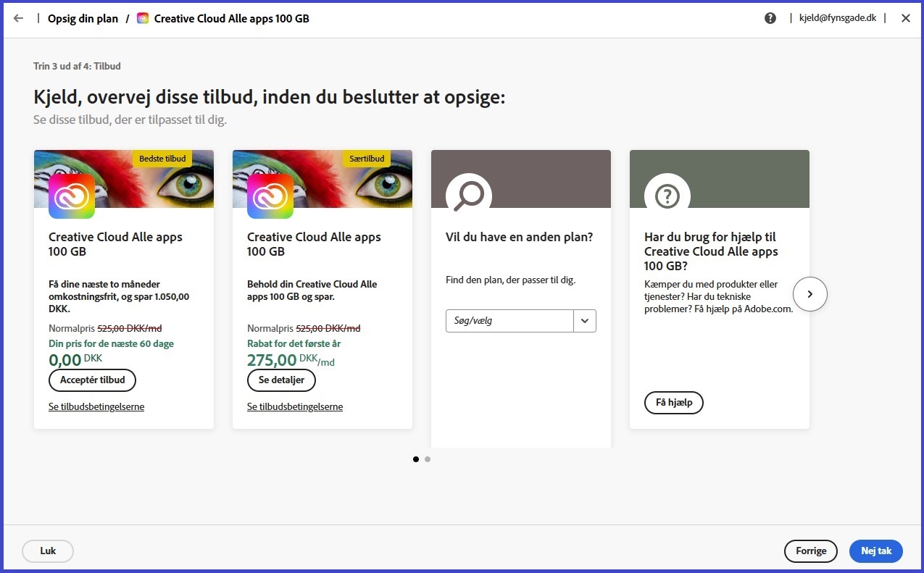Click the back arrow icon in header

pyautogui.click(x=18, y=19)
